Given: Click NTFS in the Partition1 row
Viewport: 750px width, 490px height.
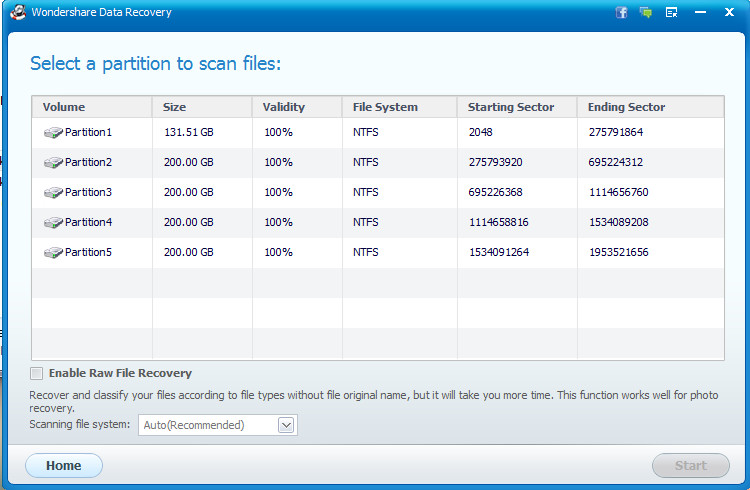Looking at the screenshot, I should pyautogui.click(x=365, y=132).
